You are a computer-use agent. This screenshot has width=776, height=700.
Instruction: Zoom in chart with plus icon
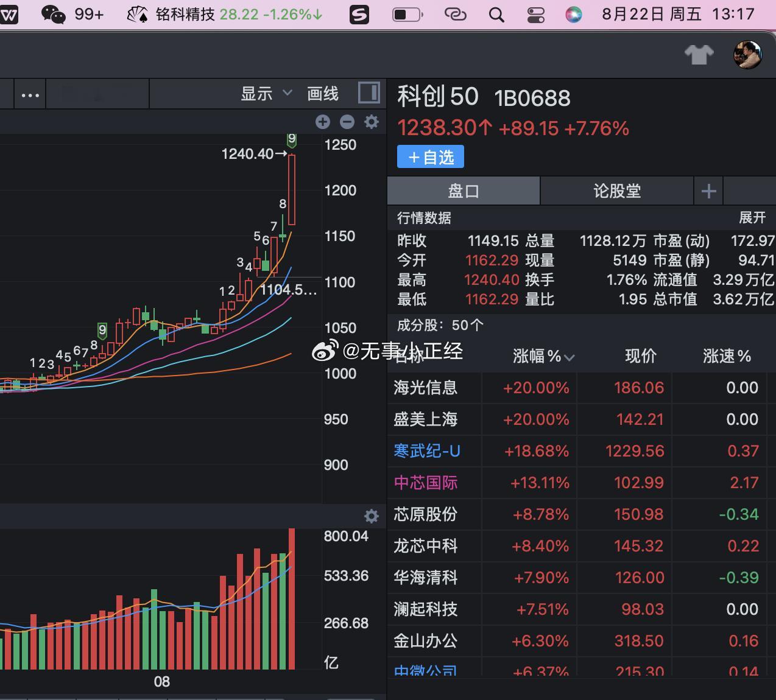click(x=323, y=122)
